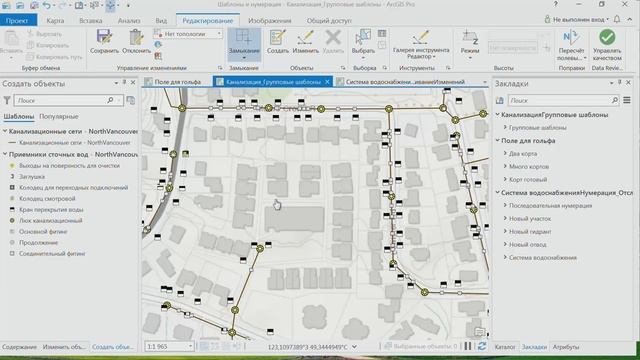This screenshot has width=640, height=360.
Task: Expand Последовательная нумерация bookmark
Action: pyautogui.click(x=505, y=205)
